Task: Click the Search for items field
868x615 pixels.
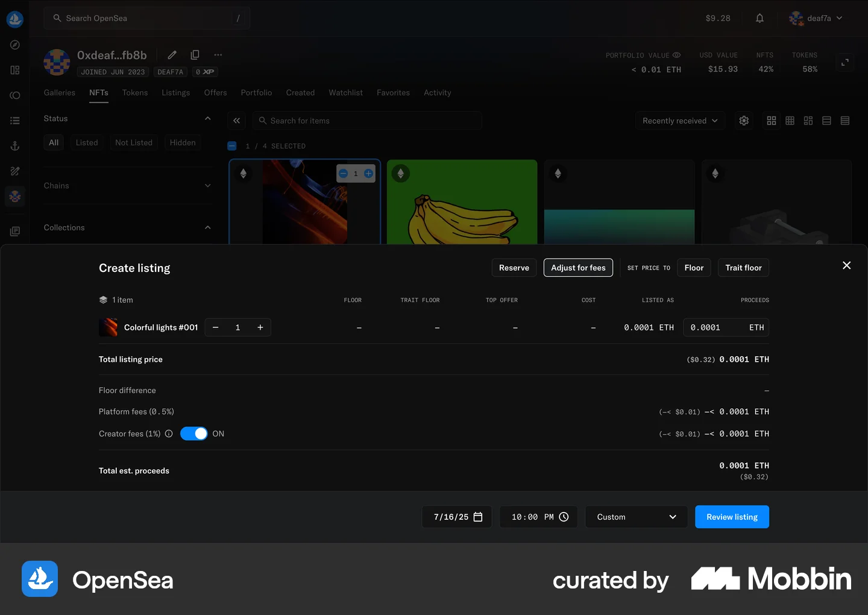Action: (x=368, y=121)
